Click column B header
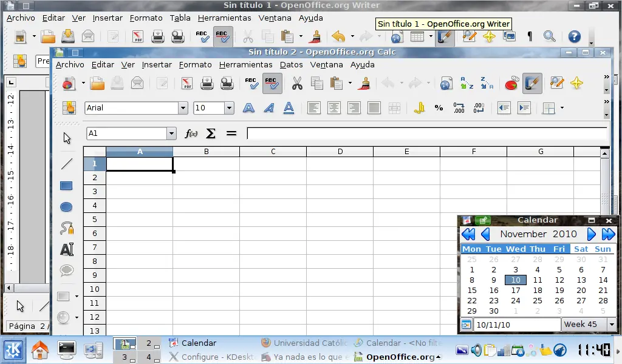Screen dimensions: 622x364 click(x=207, y=152)
